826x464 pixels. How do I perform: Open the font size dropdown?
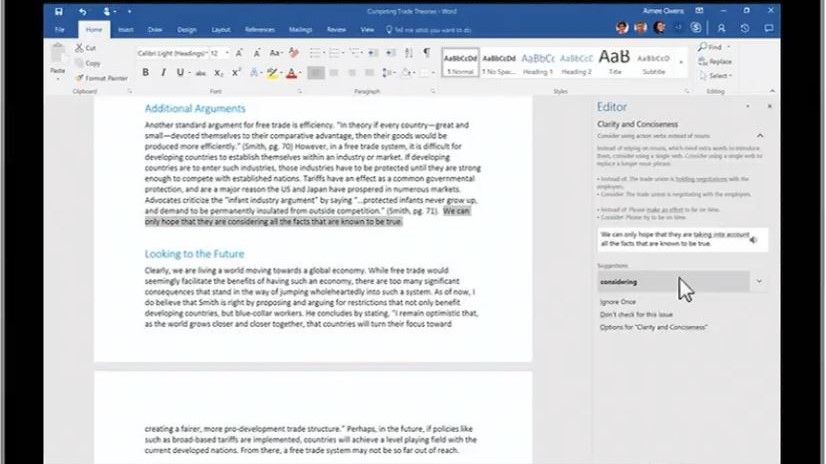click(x=227, y=54)
